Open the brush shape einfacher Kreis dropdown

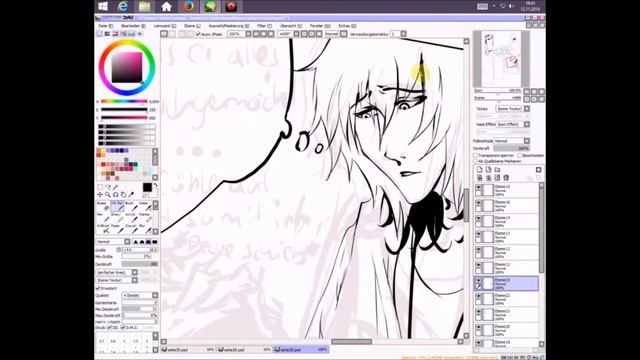pos(134,272)
